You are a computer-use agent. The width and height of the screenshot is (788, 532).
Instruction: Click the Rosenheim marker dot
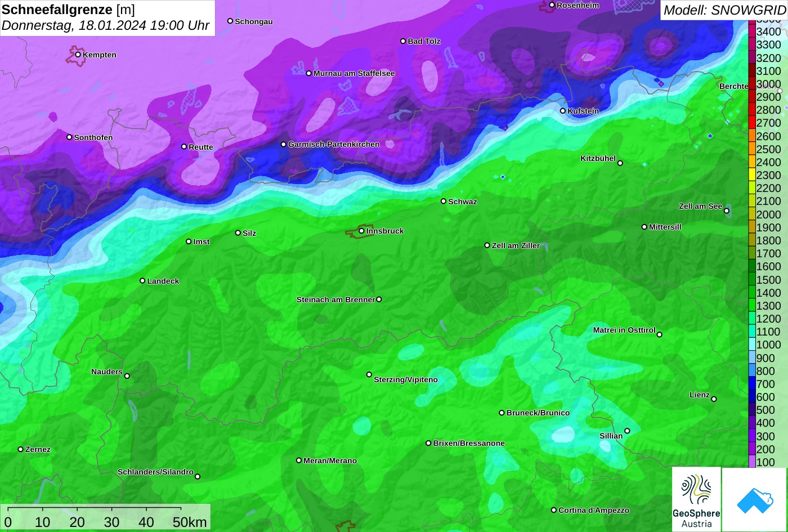[552, 5]
